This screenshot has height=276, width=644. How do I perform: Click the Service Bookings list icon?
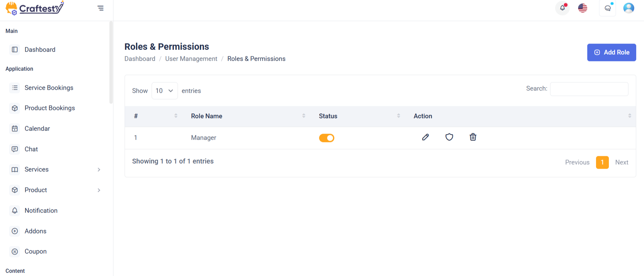pyautogui.click(x=15, y=88)
